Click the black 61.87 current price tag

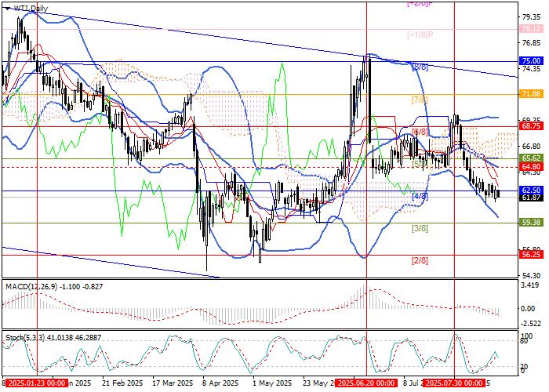click(531, 198)
